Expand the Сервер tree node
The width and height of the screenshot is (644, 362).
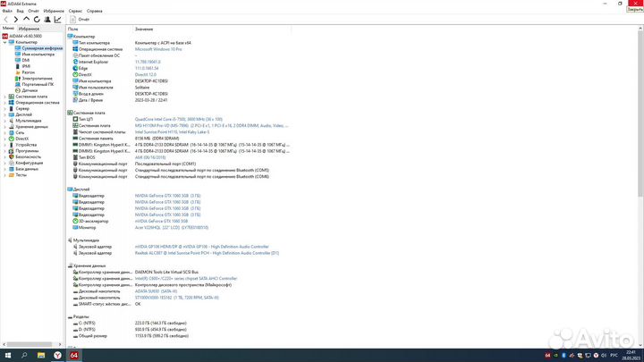(5, 109)
